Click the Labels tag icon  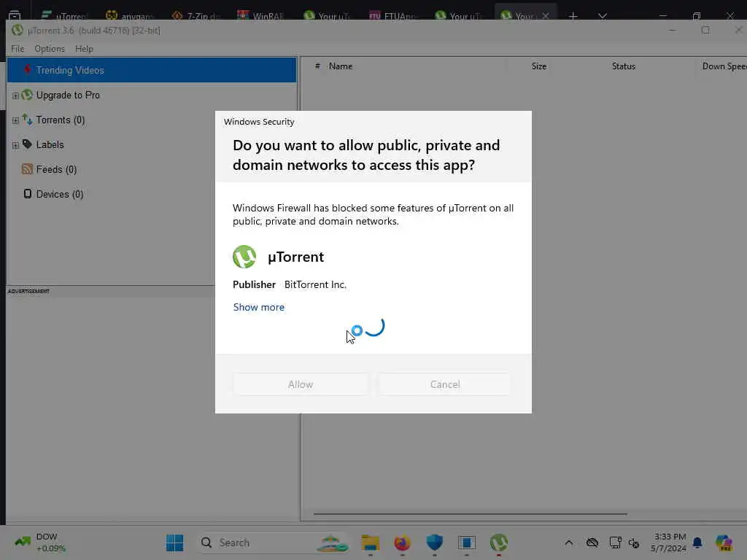[27, 144]
